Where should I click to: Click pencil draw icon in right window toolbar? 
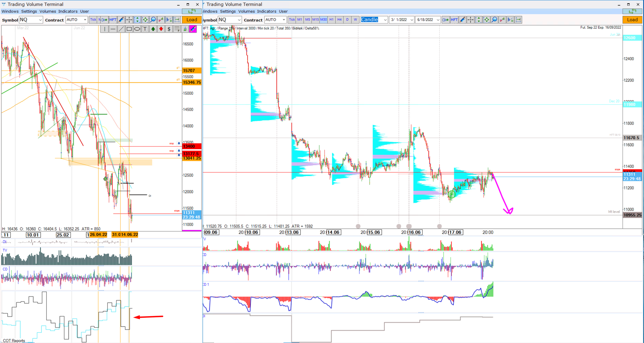[x=463, y=20]
